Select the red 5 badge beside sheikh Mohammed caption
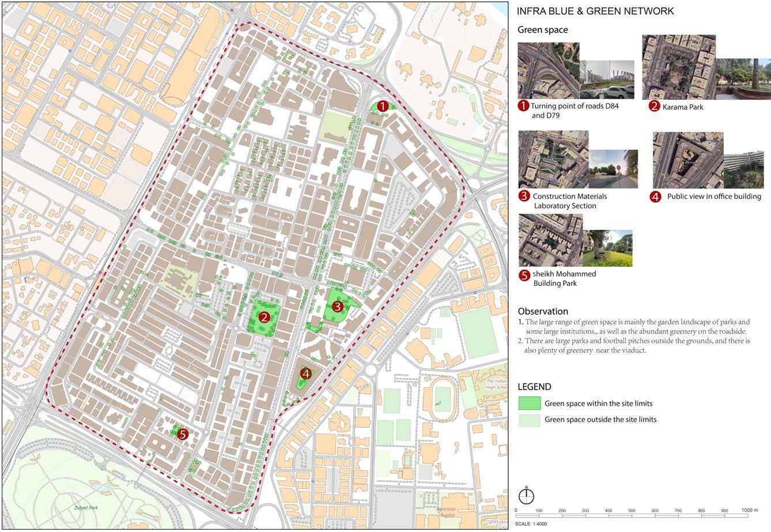 [x=524, y=275]
